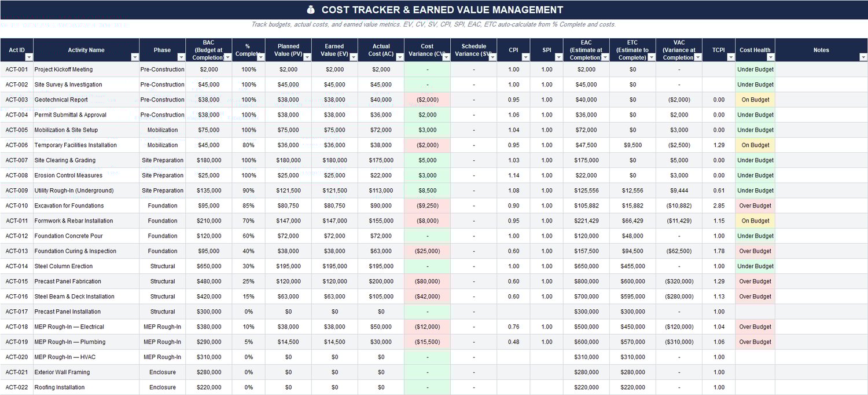Viewport: 868px width, 395px height.
Task: Select the ACT-022 ID cell
Action: (x=17, y=387)
